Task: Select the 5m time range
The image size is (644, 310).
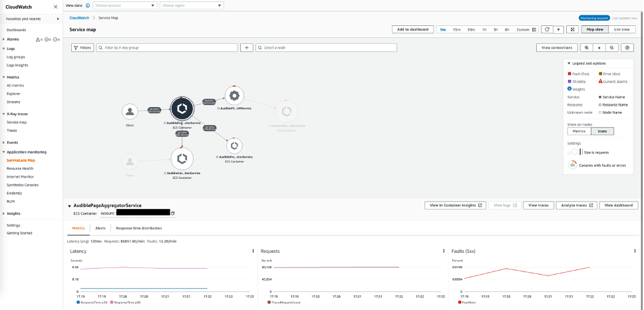Action: click(x=443, y=29)
